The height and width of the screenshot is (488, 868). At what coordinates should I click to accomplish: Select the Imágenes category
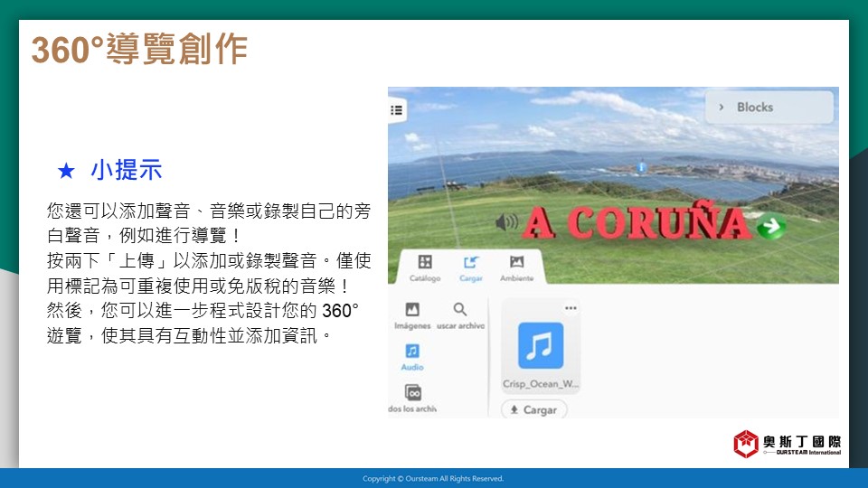coord(412,316)
